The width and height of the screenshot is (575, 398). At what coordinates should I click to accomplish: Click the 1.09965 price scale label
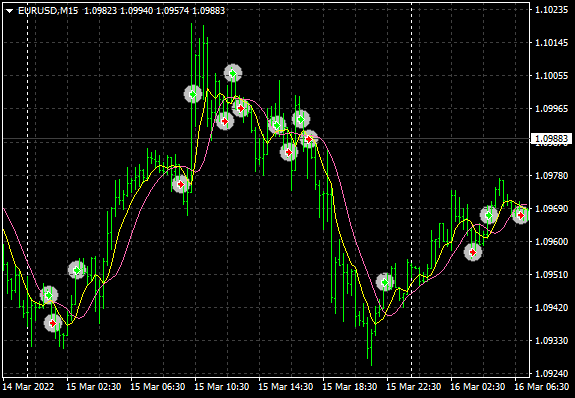point(551,109)
